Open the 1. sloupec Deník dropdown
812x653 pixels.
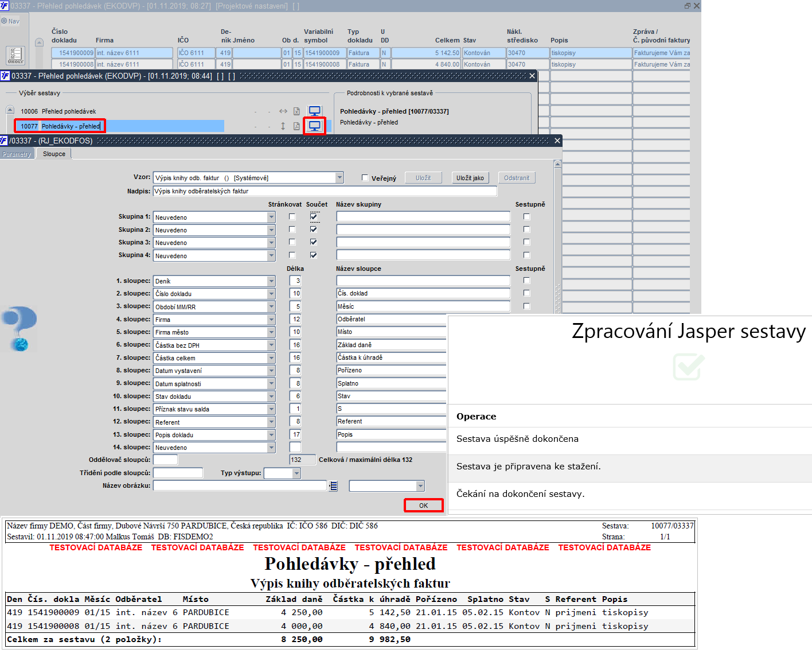point(271,281)
